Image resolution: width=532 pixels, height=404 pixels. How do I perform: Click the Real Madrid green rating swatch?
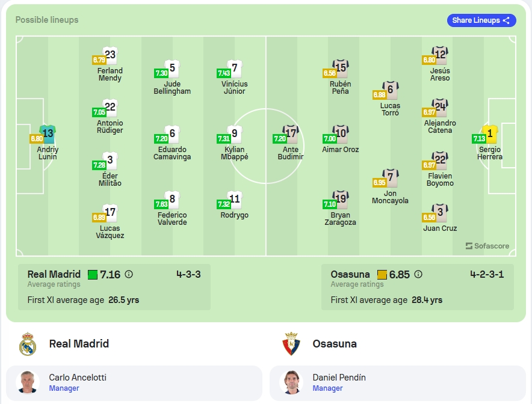(x=93, y=275)
